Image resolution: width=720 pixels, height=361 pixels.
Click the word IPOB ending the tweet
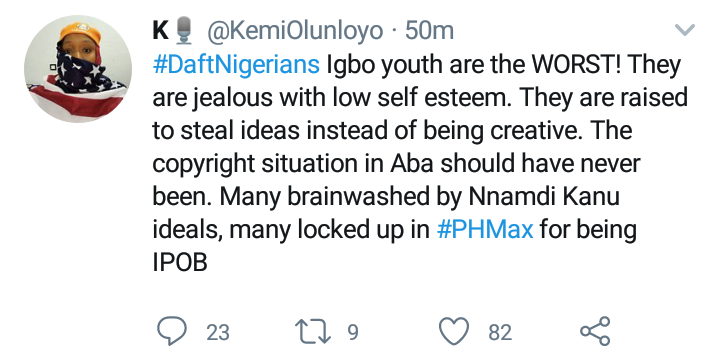click(x=180, y=262)
